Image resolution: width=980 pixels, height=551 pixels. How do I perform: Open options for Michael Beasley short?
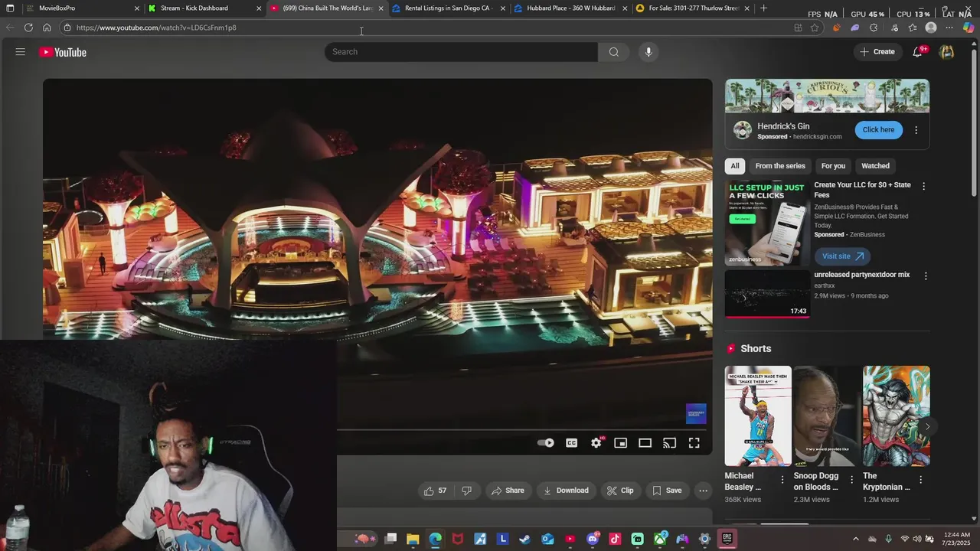click(782, 480)
